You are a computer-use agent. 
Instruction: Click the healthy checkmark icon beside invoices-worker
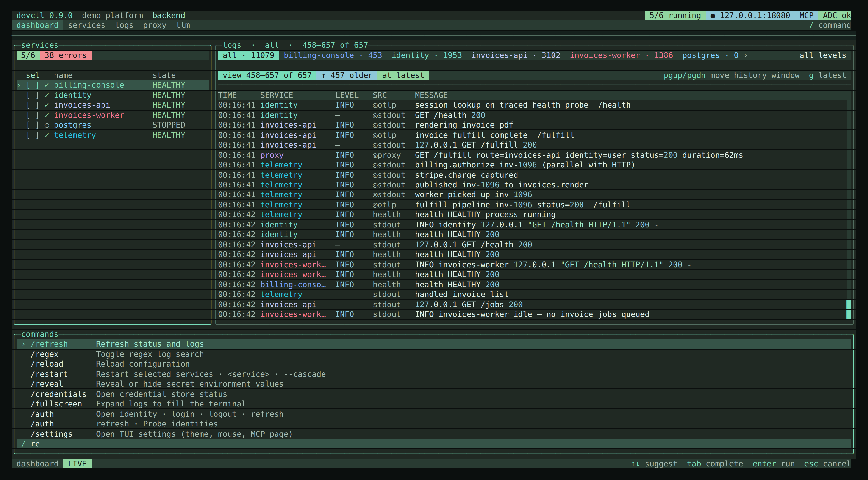(x=47, y=115)
